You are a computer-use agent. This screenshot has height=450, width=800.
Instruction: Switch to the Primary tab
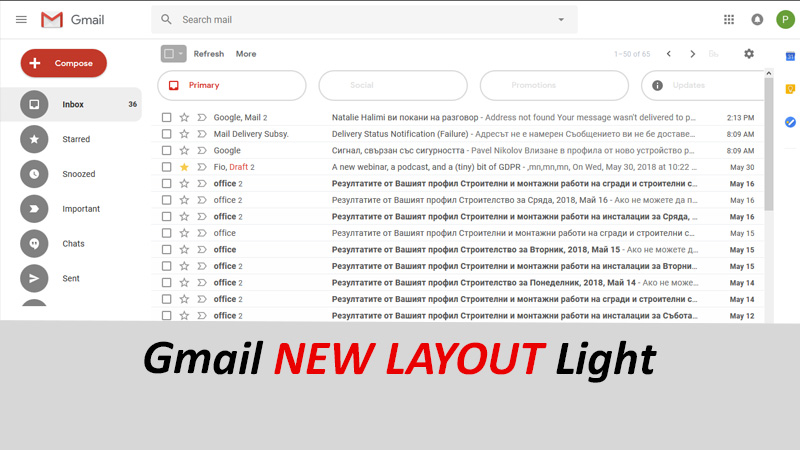[x=232, y=85]
